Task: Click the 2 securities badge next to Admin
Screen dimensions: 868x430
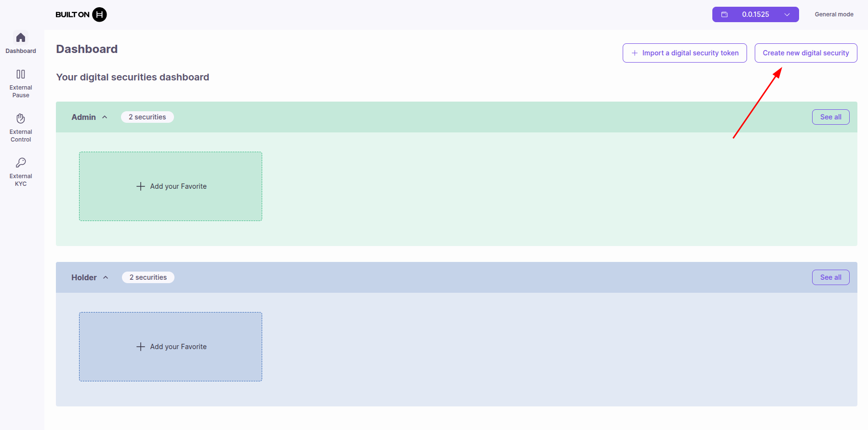Action: 147,117
